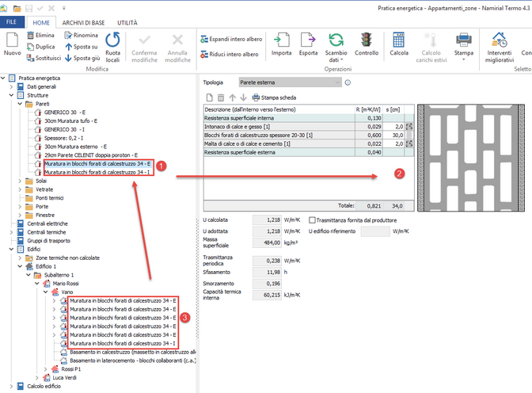Viewport: 532px width, 393px height.
Task: Click open folder icon in title bar
Action: (x=17, y=8)
